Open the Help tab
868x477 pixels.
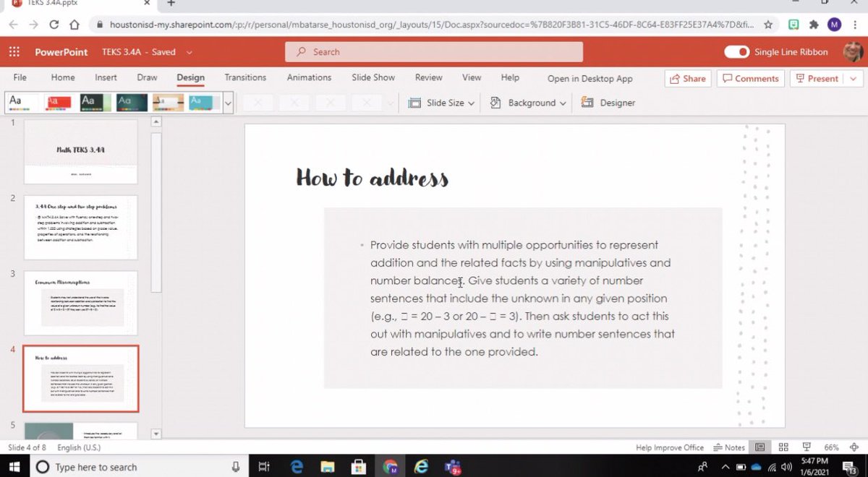tap(510, 77)
